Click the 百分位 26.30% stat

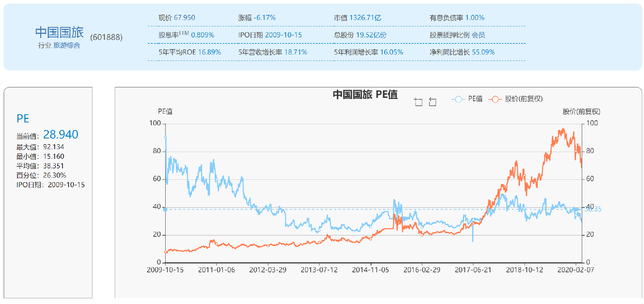pos(41,175)
